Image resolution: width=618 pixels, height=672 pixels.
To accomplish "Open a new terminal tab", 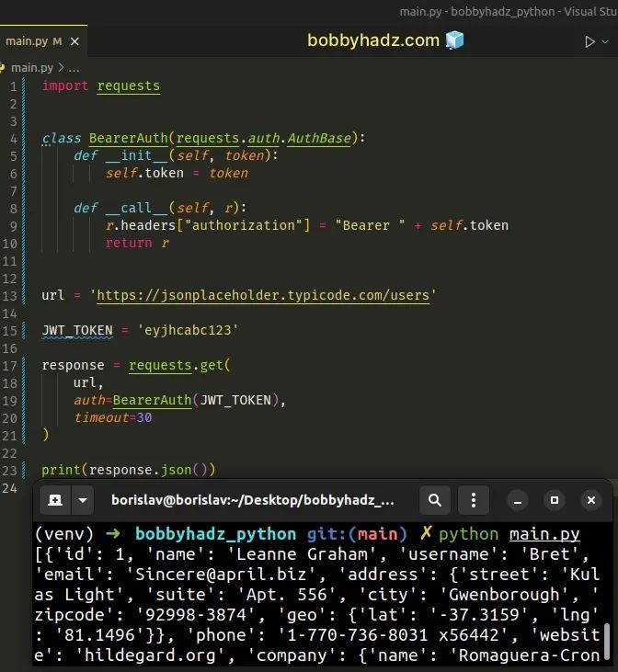I will click(x=55, y=500).
